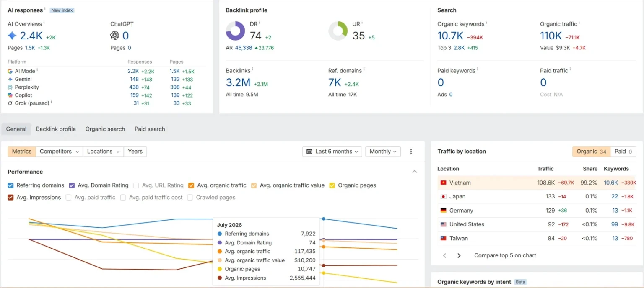Uncheck the Referring domains checkbox
This screenshot has width=644, height=288.
tap(11, 185)
